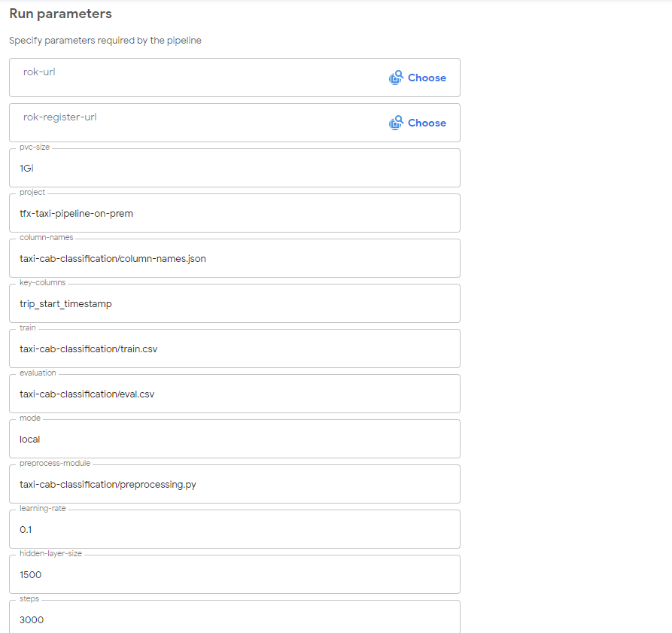Click the Choose label for rok-register-url

click(x=427, y=123)
